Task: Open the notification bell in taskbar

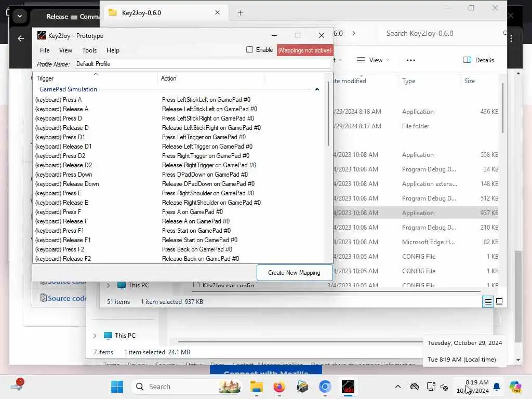Action: click(x=497, y=387)
